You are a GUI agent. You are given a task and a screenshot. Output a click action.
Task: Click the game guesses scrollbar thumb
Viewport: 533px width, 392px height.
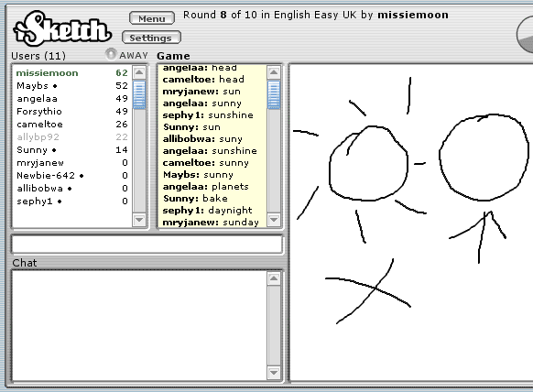click(x=274, y=94)
